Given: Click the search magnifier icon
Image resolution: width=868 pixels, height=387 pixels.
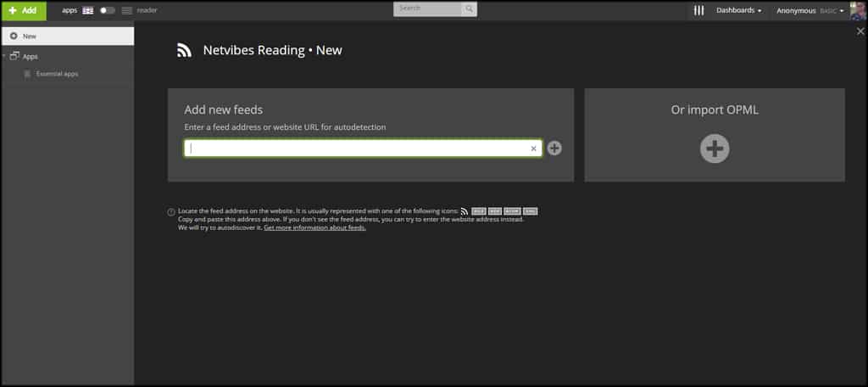Looking at the screenshot, I should 470,8.
